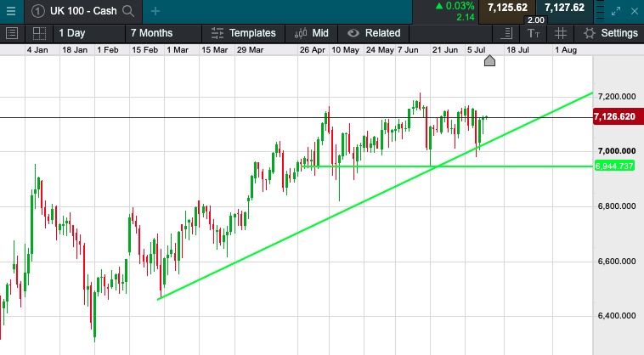Open the Mid price type dropdown
644x355 pixels.
click(311, 33)
